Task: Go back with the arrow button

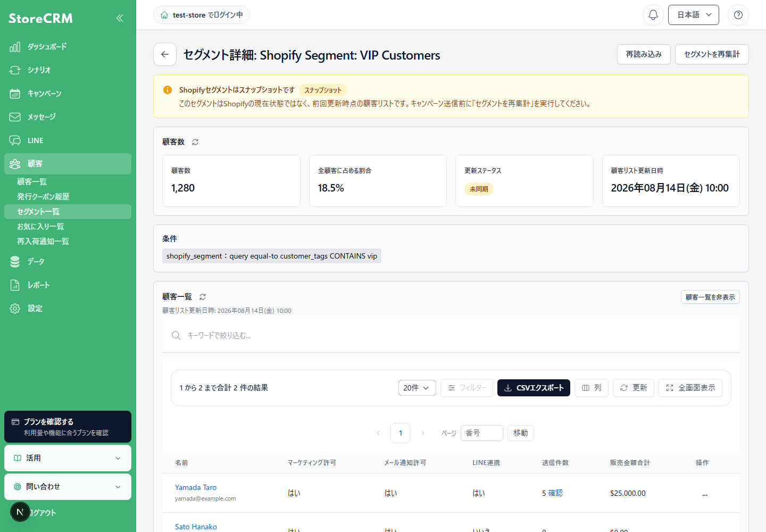Action: [x=165, y=54]
